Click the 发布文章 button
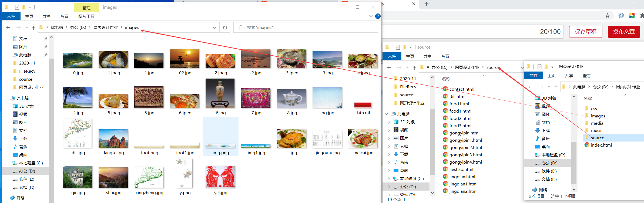This screenshot has width=644, height=203. tap(624, 32)
